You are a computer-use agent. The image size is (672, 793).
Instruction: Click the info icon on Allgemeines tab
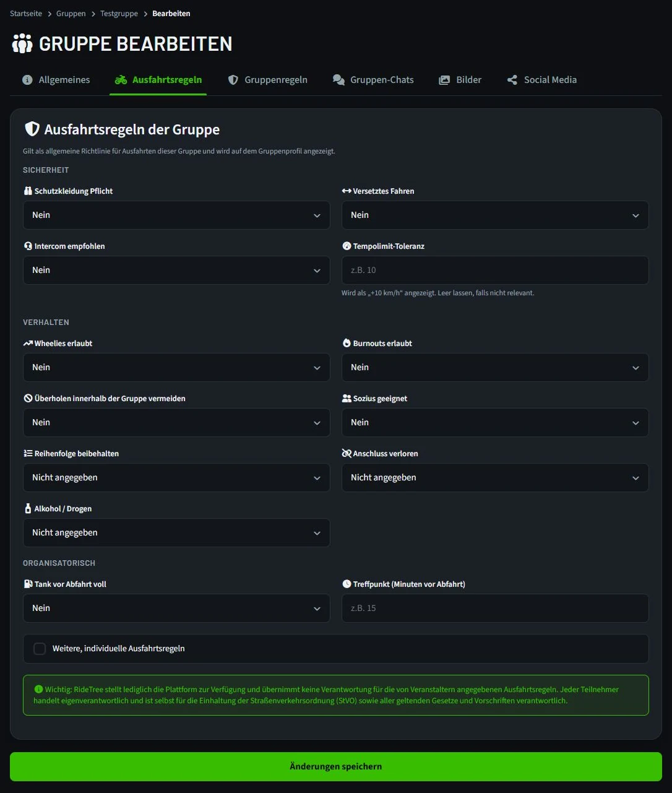(x=27, y=80)
